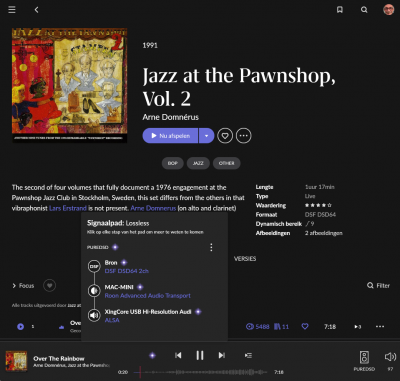The image size is (400, 381).
Task: Open the hamburger navigation menu
Action: 12,10
